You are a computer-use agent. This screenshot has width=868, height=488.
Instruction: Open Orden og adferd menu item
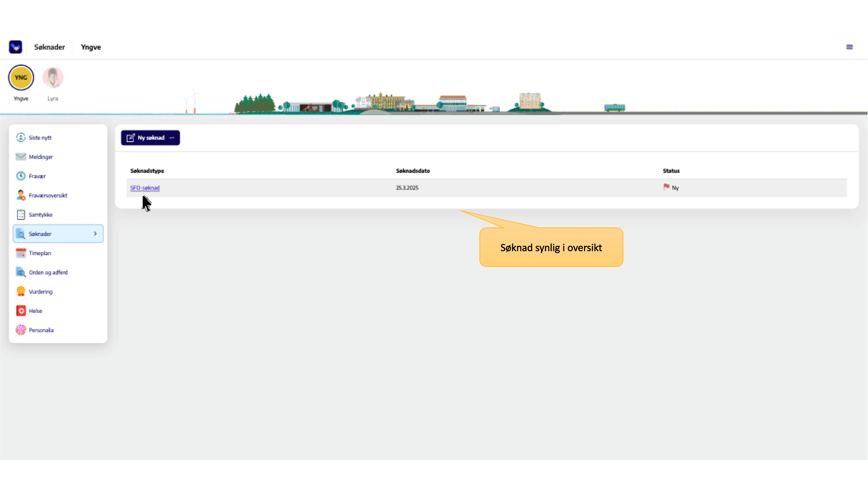(48, 272)
